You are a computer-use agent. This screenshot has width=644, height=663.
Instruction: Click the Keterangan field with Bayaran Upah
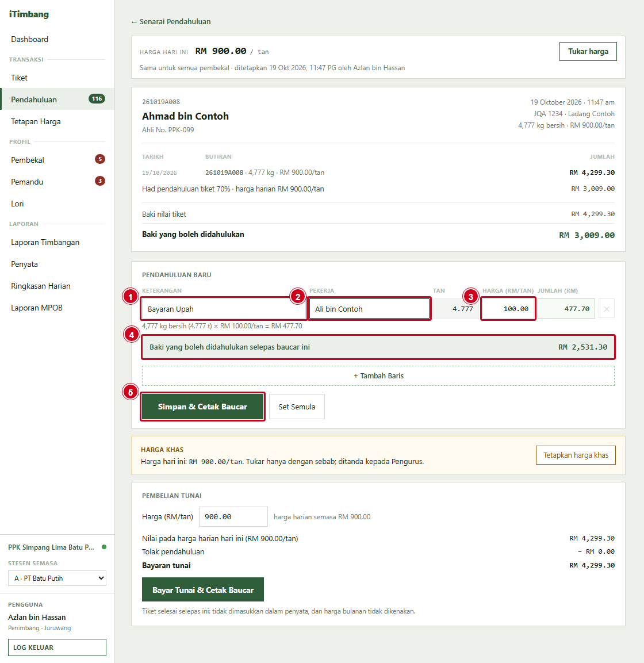224,309
